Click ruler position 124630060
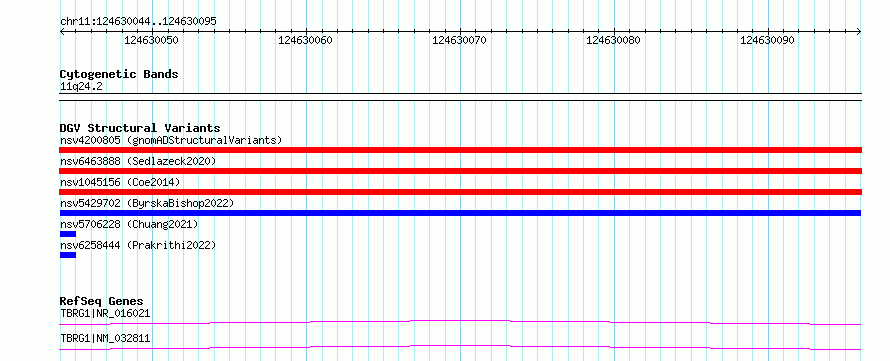 coord(305,40)
